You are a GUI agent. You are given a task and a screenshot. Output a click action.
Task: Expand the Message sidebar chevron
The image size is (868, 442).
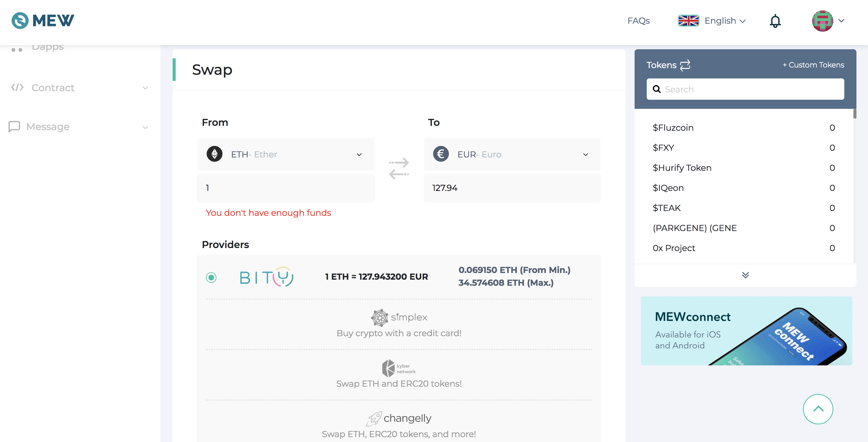[145, 127]
